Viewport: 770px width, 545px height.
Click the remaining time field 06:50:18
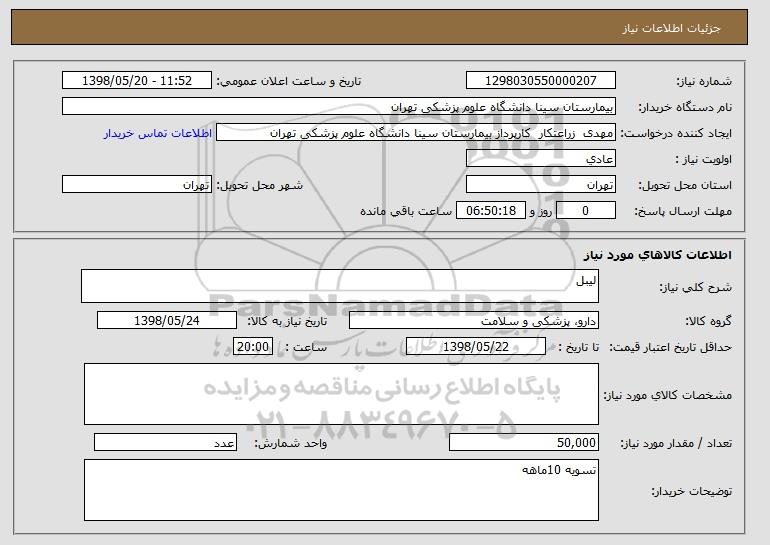491,211
